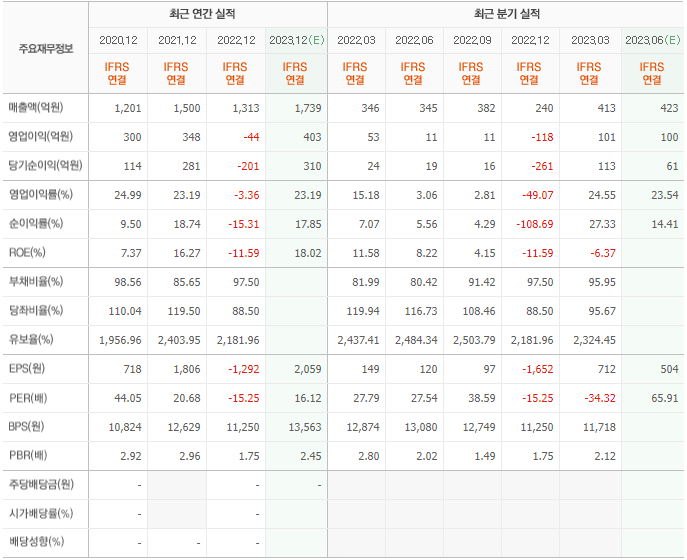Click the net income value -201
Image resolution: width=687 pixels, height=560 pixels.
click(248, 166)
